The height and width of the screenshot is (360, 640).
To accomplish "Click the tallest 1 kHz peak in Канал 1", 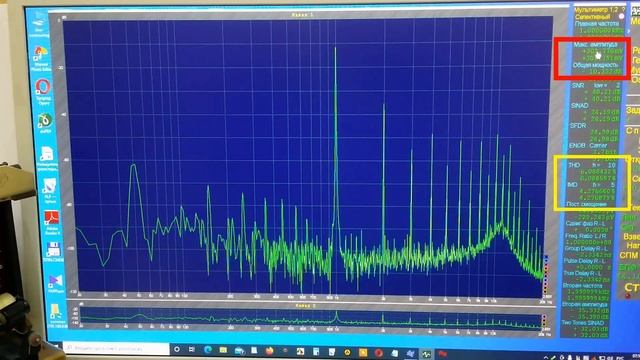I will point(336,48).
